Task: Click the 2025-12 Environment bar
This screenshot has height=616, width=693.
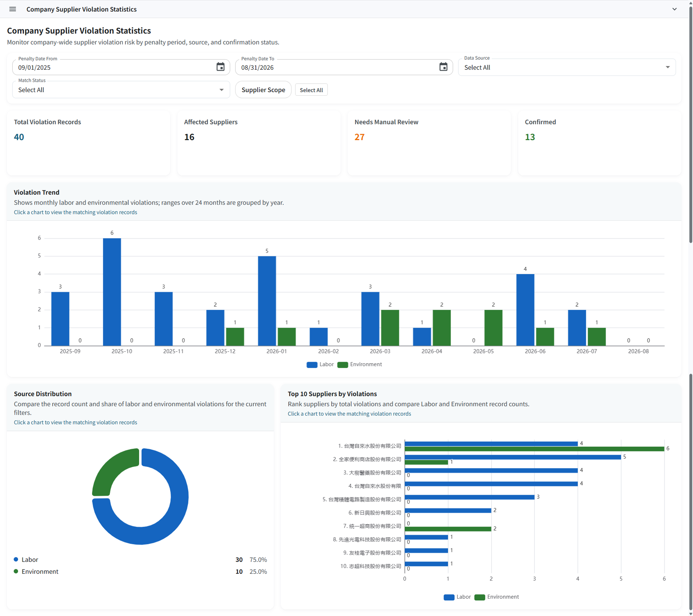Action: click(235, 337)
